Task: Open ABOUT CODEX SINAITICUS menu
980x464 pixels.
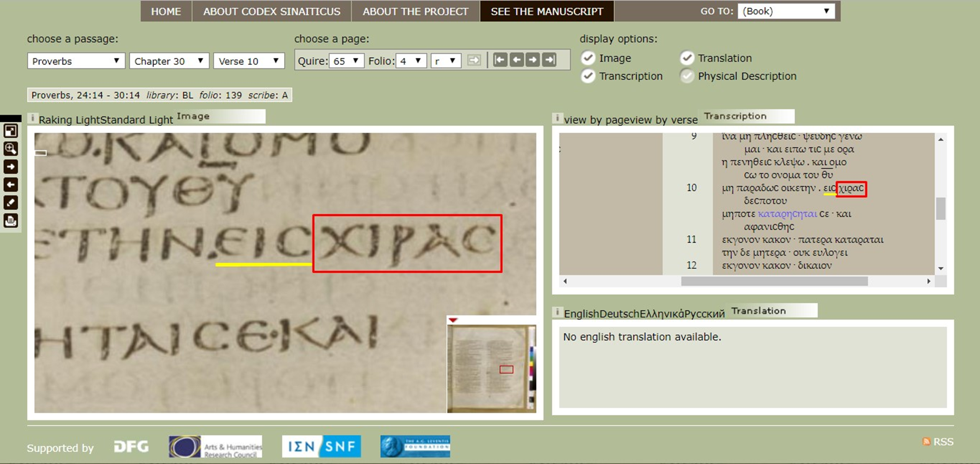Action: (272, 11)
